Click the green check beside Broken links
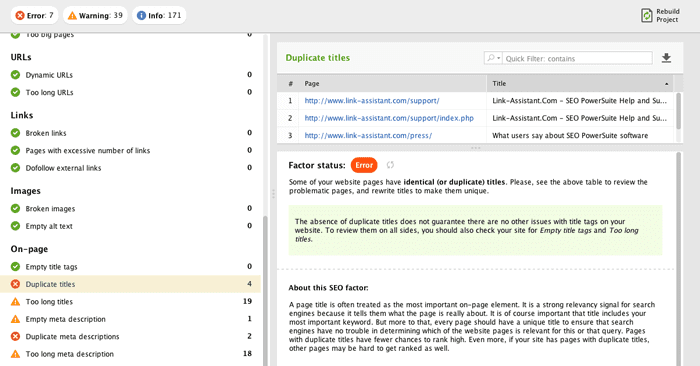This screenshot has height=366, width=700. pos(16,133)
